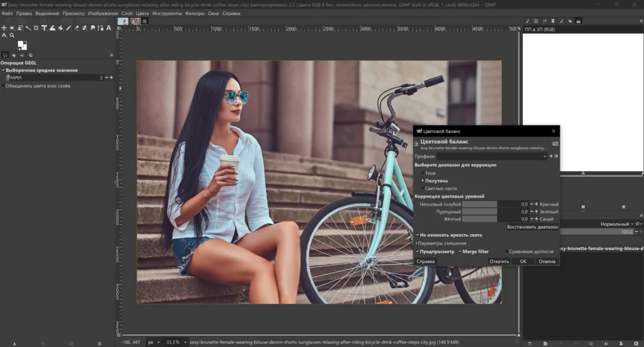Toggle Объединить цвета всех слоёв checkbox
The height and width of the screenshot is (347, 644).
[x=3, y=86]
